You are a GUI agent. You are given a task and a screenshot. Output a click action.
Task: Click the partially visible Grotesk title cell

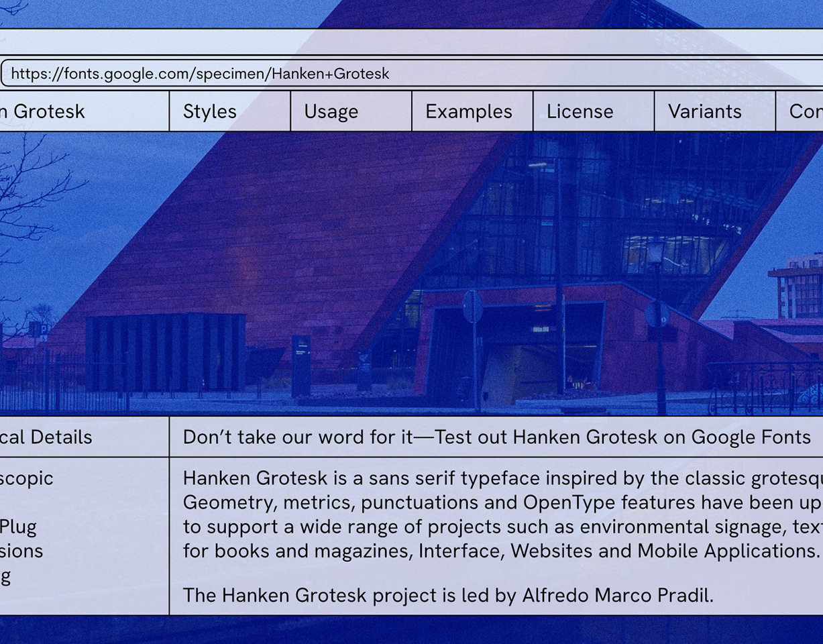(x=85, y=111)
